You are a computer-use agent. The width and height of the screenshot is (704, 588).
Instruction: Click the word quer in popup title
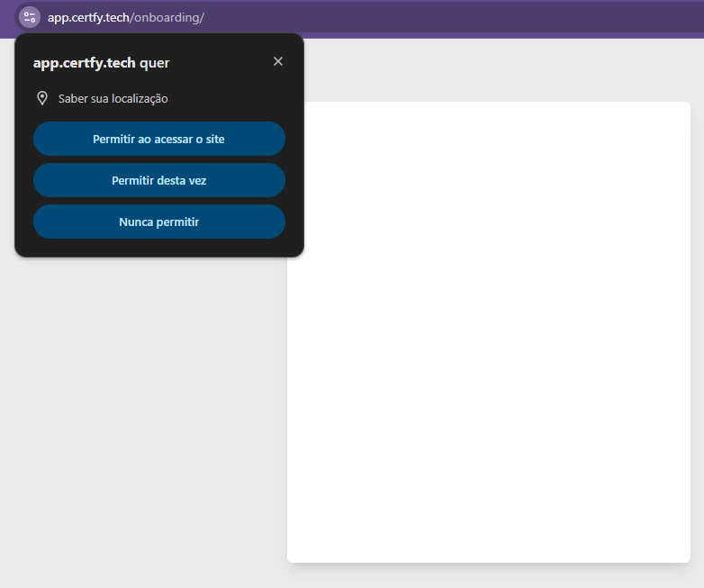[x=155, y=63]
